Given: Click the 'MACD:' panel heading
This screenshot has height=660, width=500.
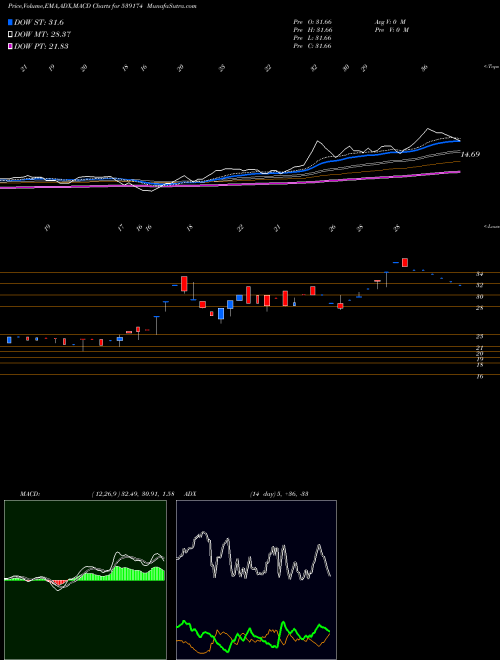Looking at the screenshot, I should tap(29, 494).
